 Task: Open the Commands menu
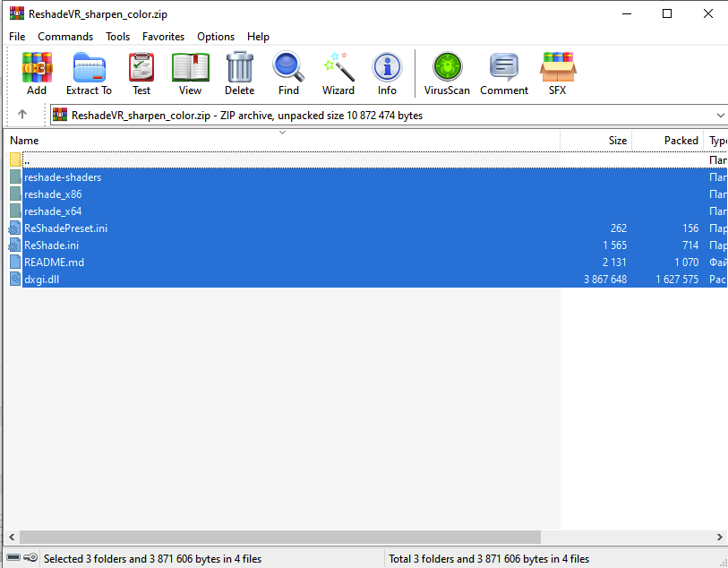tap(65, 37)
